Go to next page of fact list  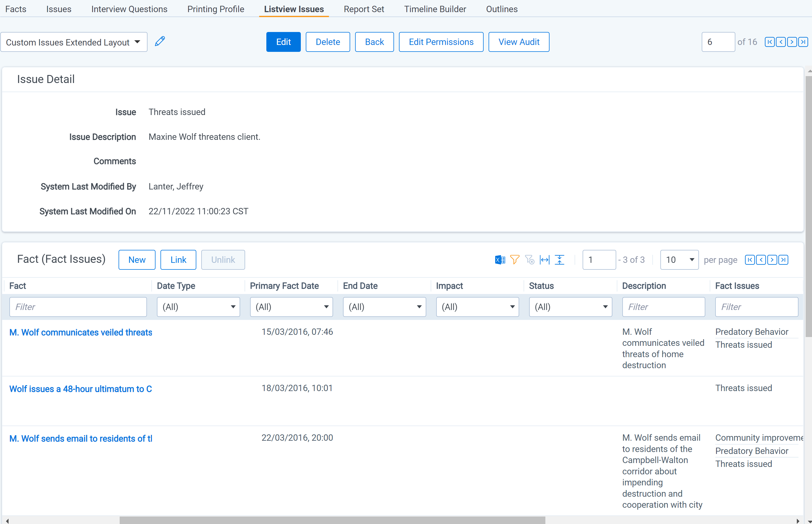point(772,260)
